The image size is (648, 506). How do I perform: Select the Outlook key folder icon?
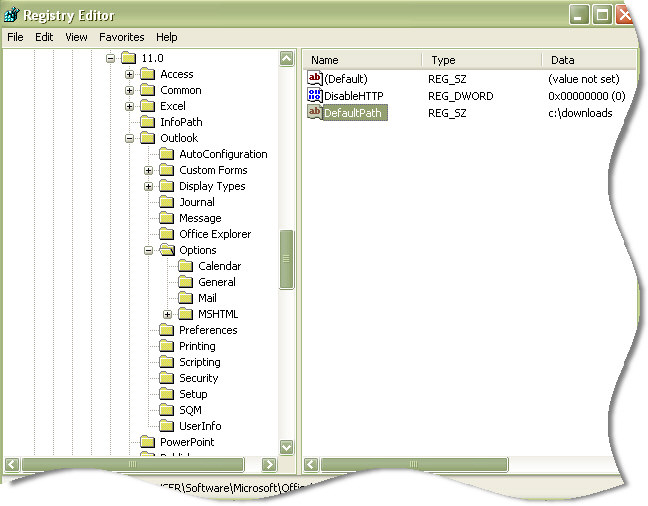click(148, 138)
